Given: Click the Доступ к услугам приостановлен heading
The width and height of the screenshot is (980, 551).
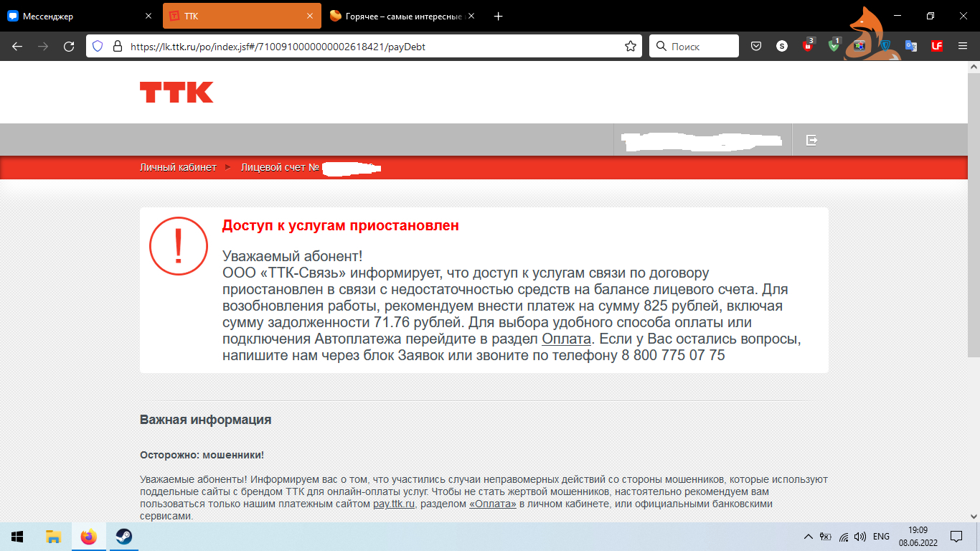Looking at the screenshot, I should click(341, 225).
